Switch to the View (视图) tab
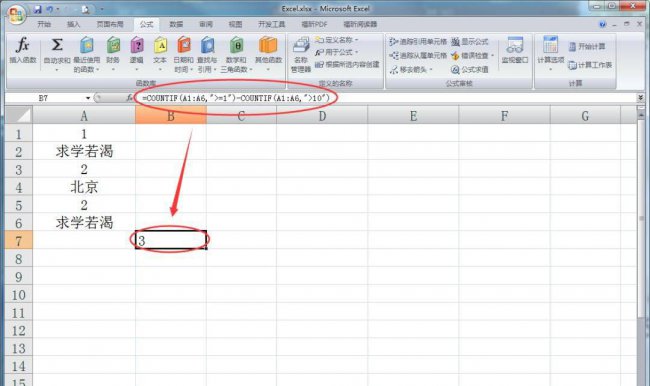 tap(235, 24)
